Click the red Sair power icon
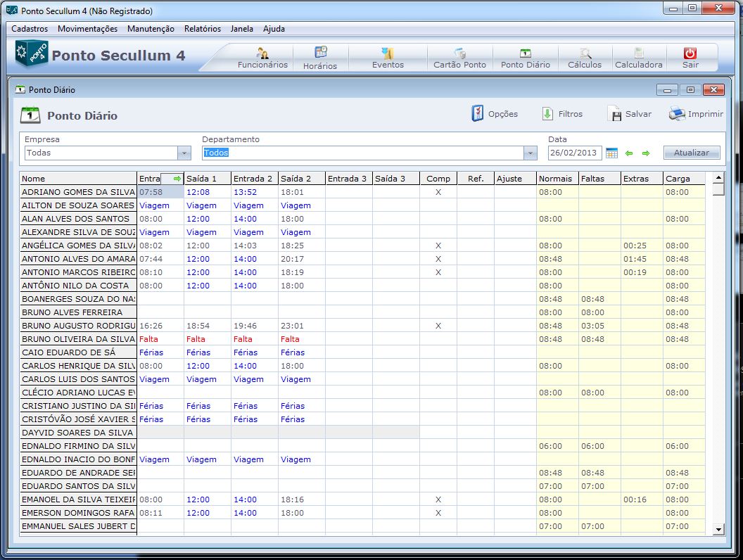Image resolution: width=743 pixels, height=560 pixels. click(x=690, y=53)
